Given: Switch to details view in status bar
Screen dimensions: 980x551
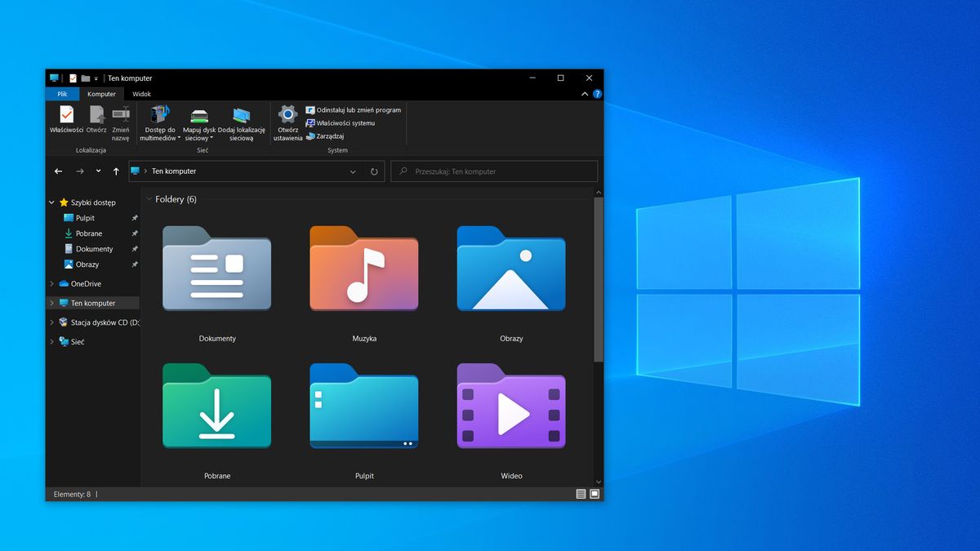Looking at the screenshot, I should tap(580, 494).
